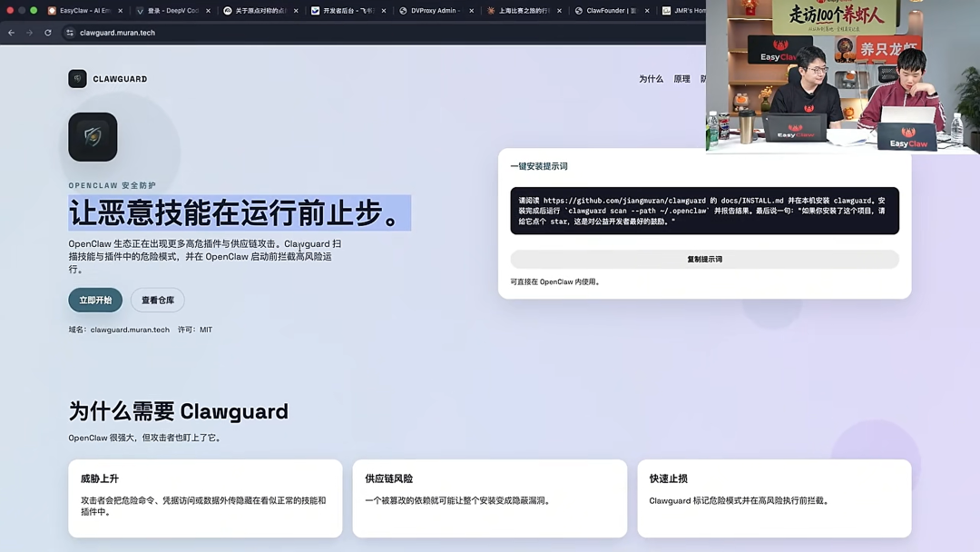Screen dimensions: 980x552
Task: Open site info icon in address bar
Action: pos(70,33)
